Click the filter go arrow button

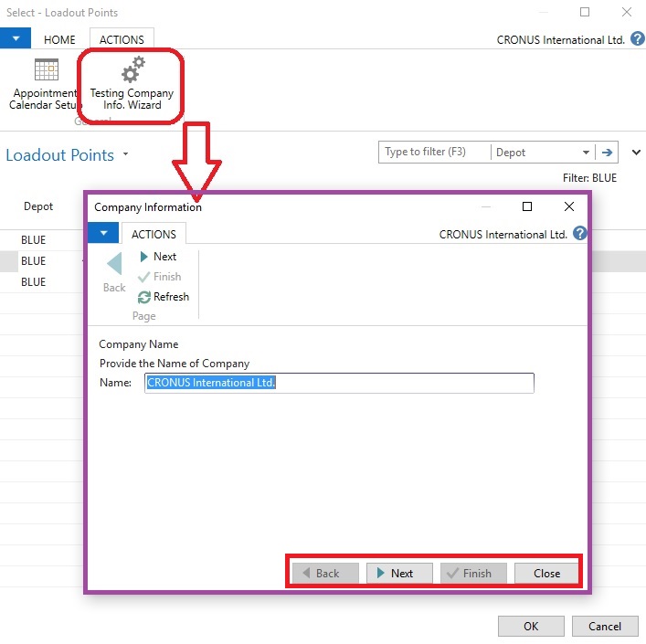click(x=607, y=153)
